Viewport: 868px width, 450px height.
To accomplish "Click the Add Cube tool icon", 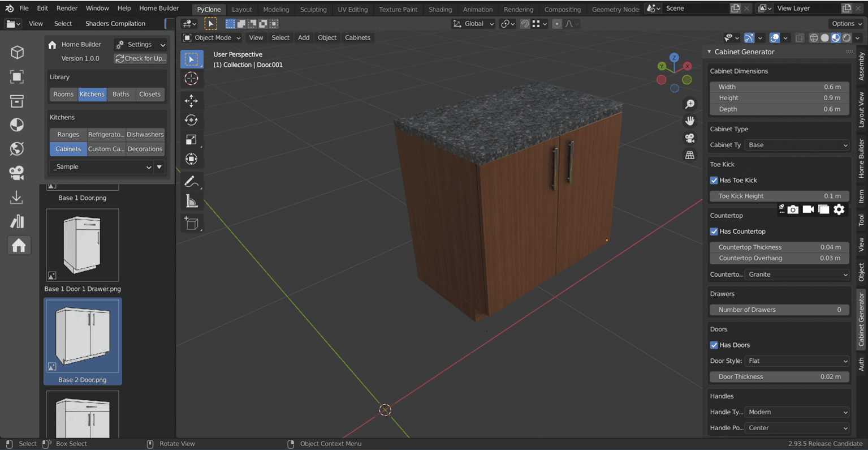I will (x=191, y=224).
